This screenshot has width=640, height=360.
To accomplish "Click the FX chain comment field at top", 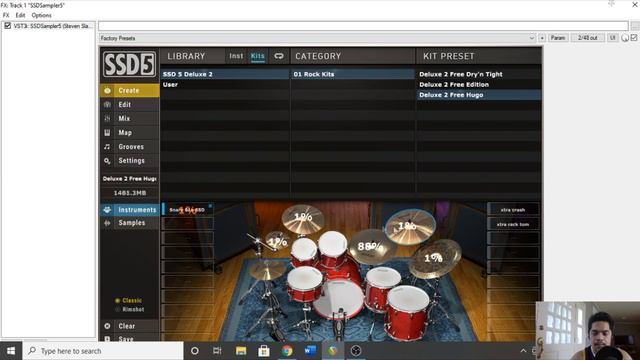I will click(x=363, y=26).
